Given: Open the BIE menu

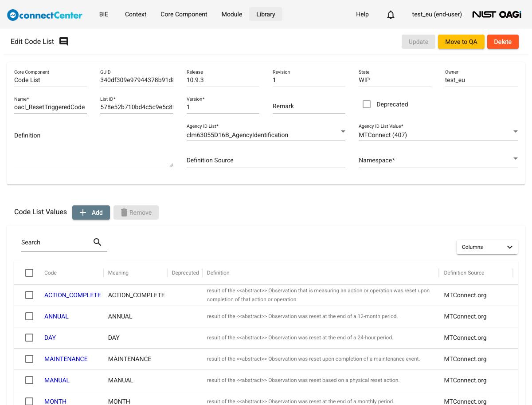Looking at the screenshot, I should [104, 14].
